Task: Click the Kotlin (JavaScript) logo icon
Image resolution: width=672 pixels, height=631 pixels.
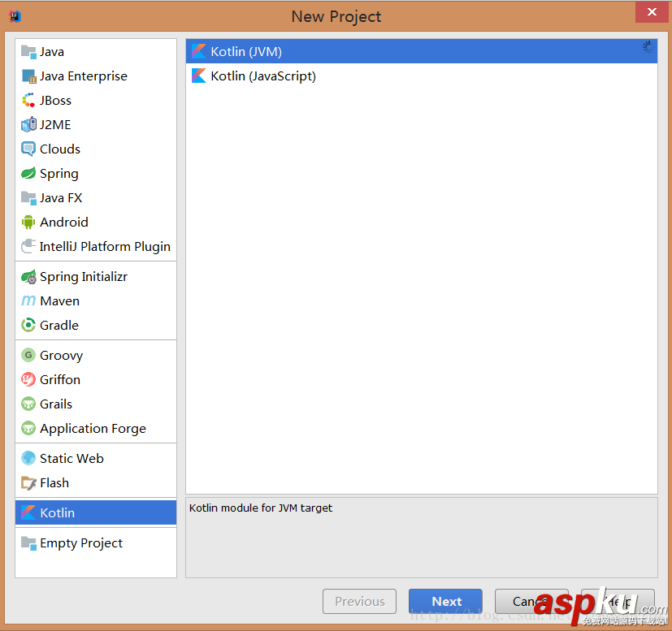Action: (199, 76)
